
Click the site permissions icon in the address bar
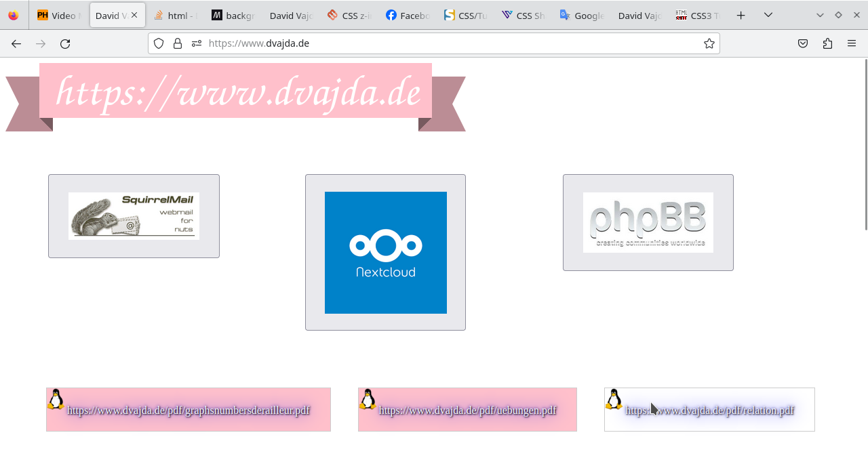pos(197,43)
